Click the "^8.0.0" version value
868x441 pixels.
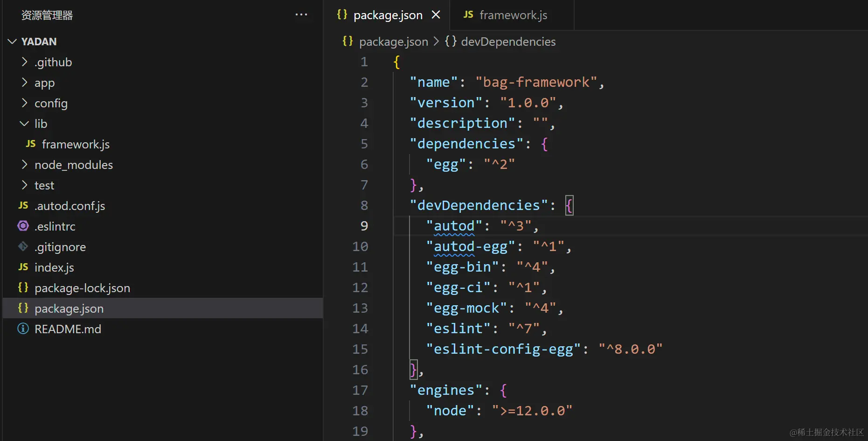pyautogui.click(x=631, y=349)
